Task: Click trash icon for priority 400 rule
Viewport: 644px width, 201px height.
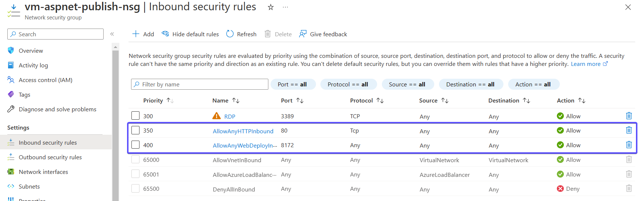Action: 629,145
